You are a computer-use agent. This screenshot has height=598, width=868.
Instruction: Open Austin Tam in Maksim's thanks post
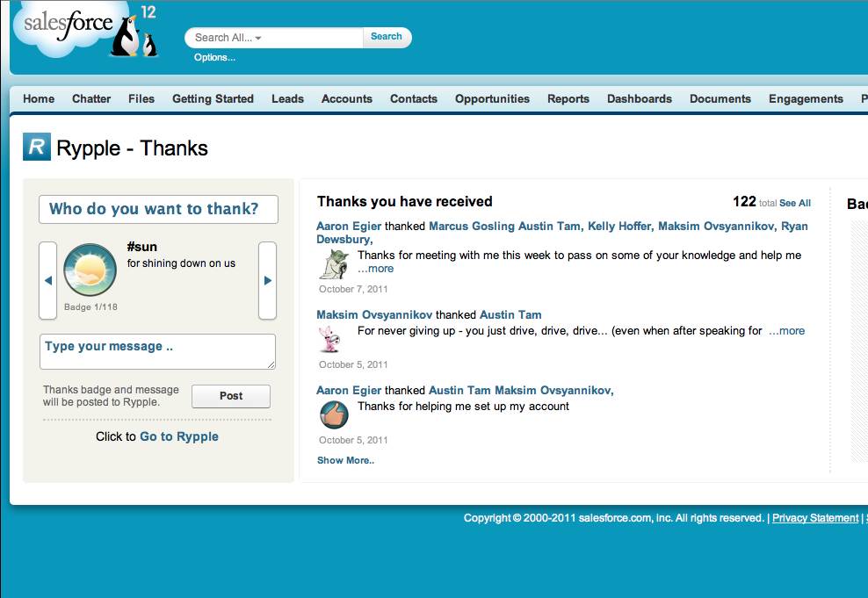coord(510,314)
